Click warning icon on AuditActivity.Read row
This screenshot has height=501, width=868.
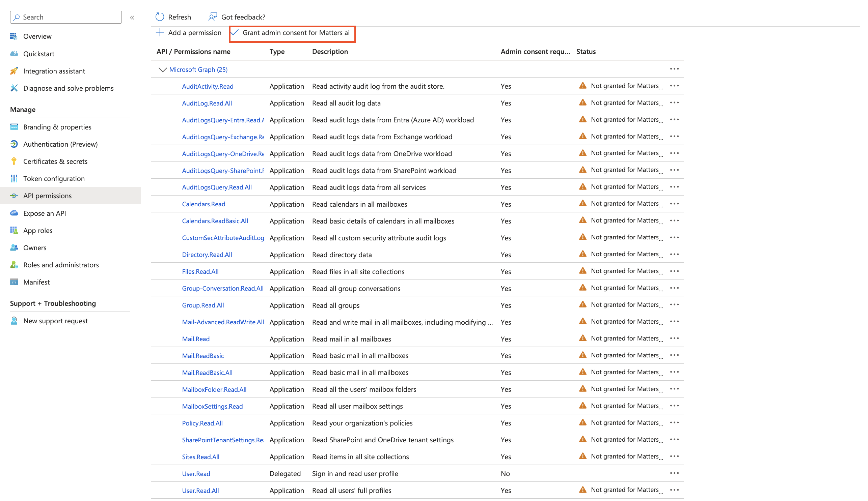(x=582, y=86)
